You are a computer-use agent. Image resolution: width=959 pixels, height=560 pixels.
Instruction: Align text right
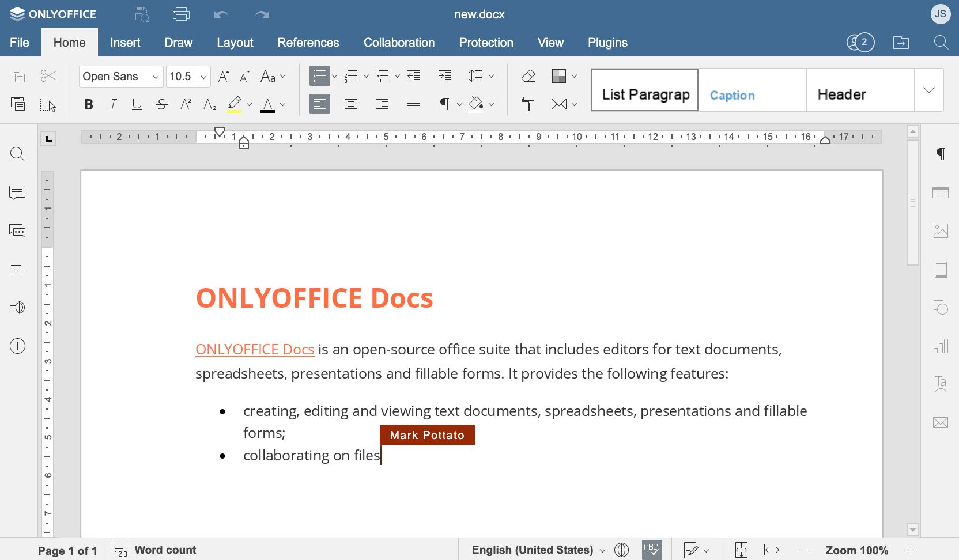(x=382, y=104)
